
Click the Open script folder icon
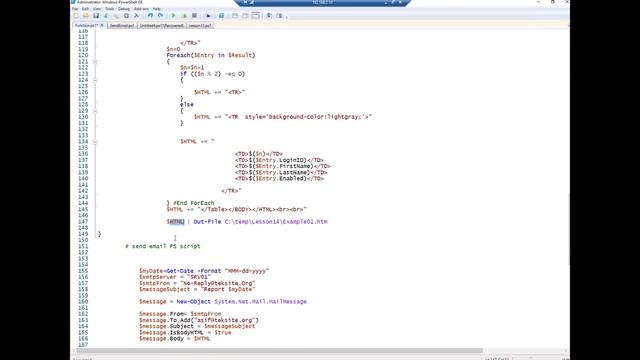pyautogui.click(x=86, y=16)
